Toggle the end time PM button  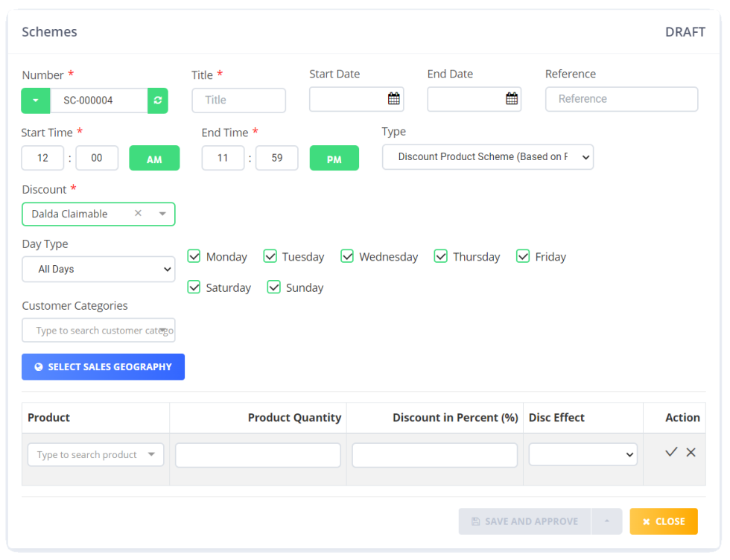[x=334, y=158]
